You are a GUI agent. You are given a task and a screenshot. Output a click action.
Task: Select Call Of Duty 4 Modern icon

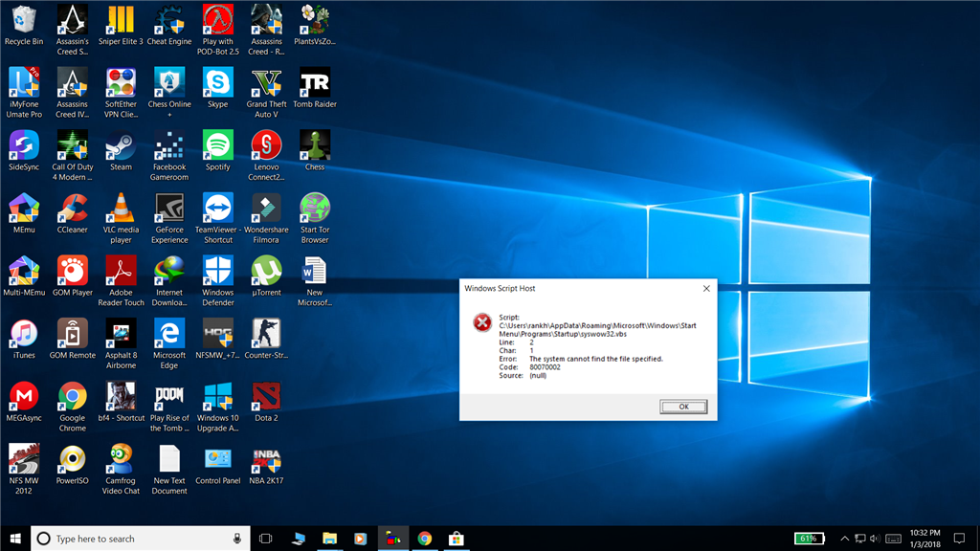73,155
